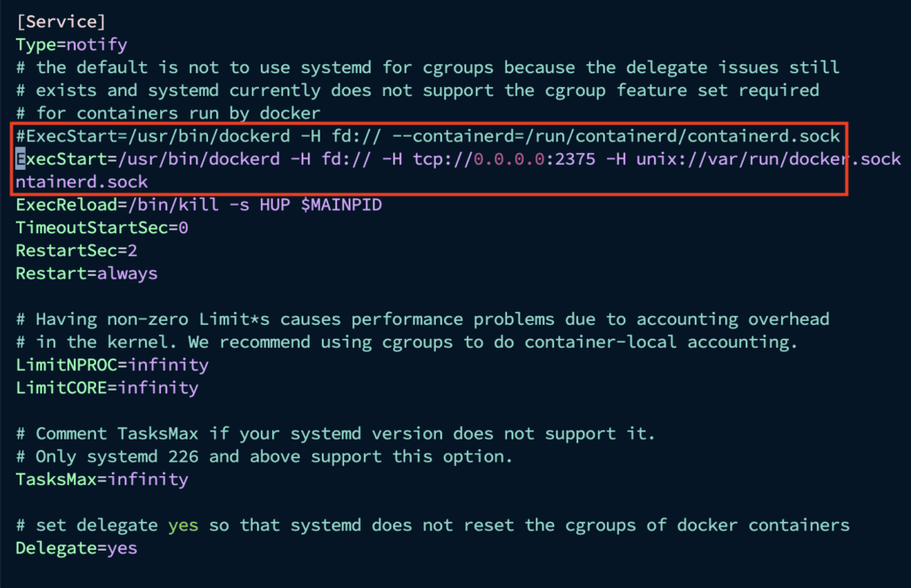Image resolution: width=911 pixels, height=588 pixels.
Task: Click the TimeoutStartSec=0 line
Action: 101,228
